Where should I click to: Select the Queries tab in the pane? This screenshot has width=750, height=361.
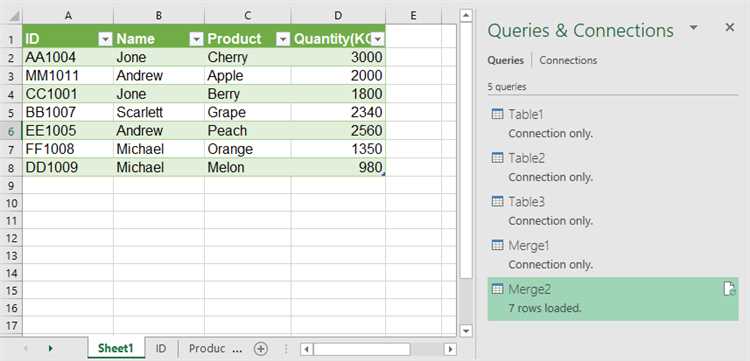coord(506,60)
